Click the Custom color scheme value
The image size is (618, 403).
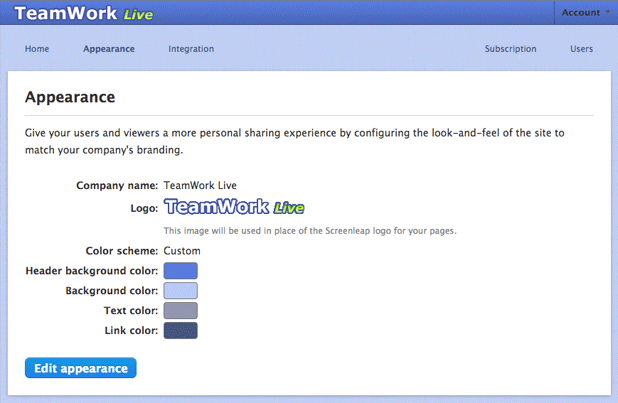tap(182, 250)
